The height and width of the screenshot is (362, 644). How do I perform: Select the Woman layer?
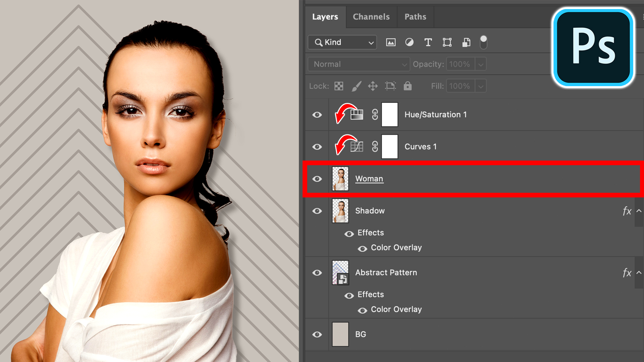(x=369, y=178)
